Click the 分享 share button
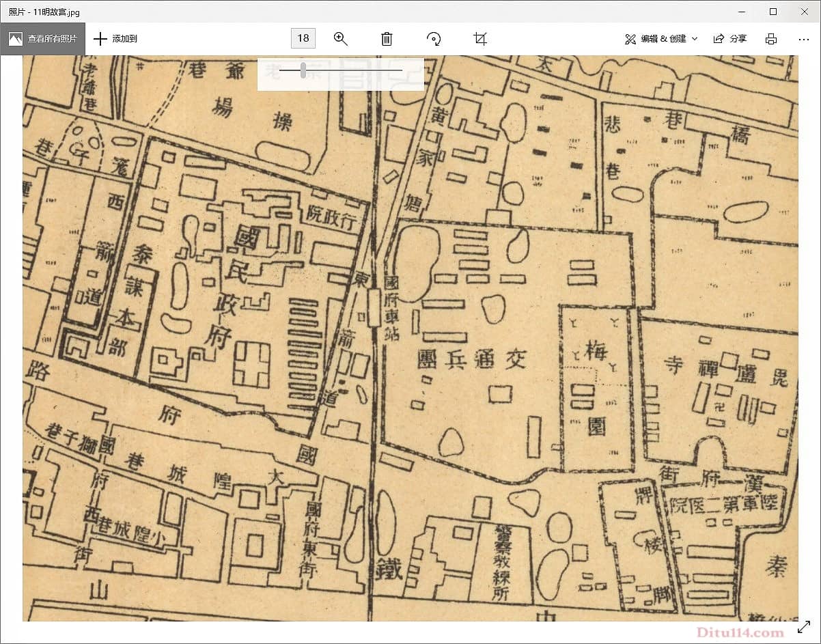The height and width of the screenshot is (644, 821). 730,39
